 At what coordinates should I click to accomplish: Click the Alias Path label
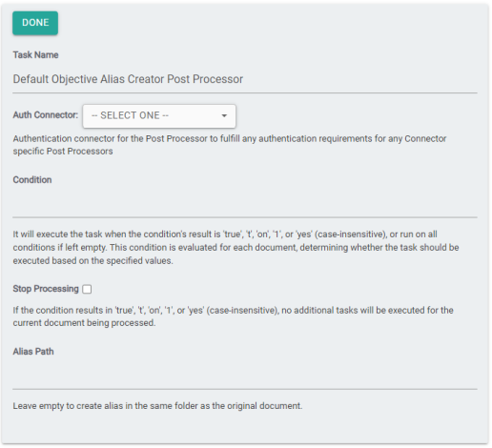click(x=33, y=352)
